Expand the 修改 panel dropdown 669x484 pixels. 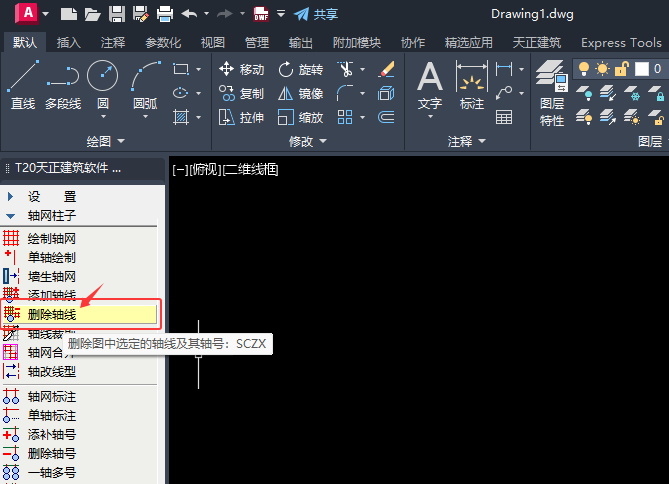pos(308,141)
